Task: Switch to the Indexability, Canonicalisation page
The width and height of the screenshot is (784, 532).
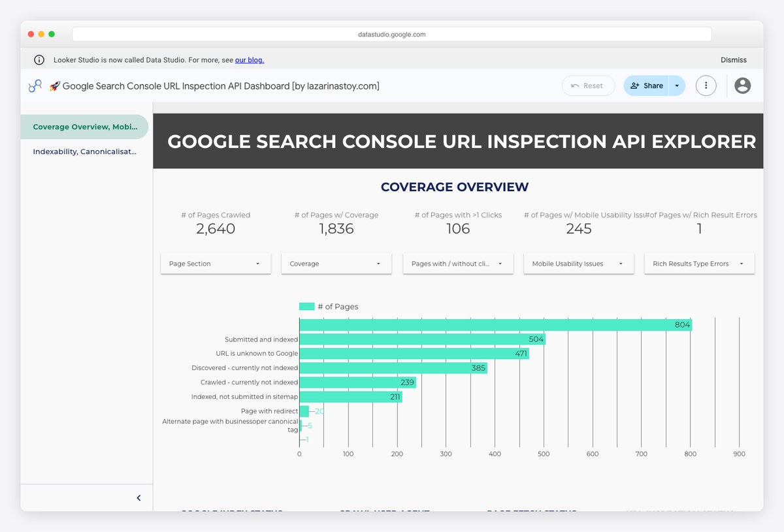Action: [85, 151]
